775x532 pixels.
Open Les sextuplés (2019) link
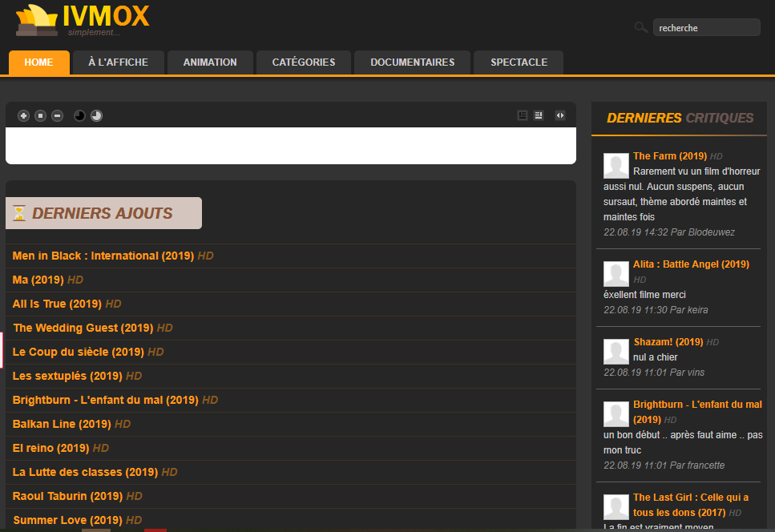pos(67,376)
